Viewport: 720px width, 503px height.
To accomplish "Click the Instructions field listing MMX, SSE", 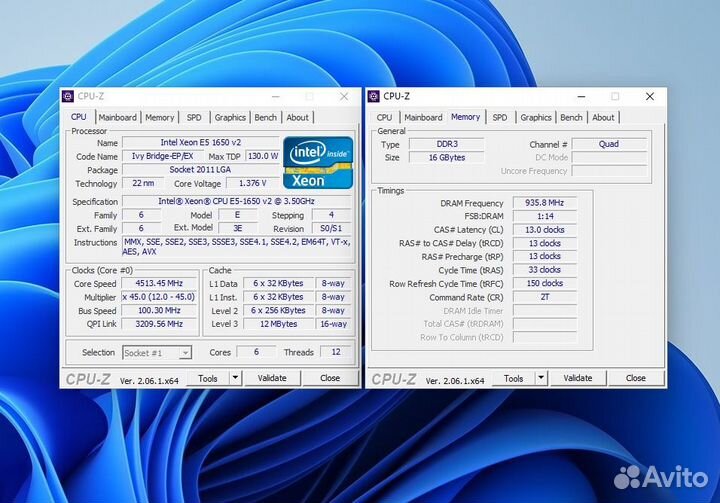I will [236, 247].
